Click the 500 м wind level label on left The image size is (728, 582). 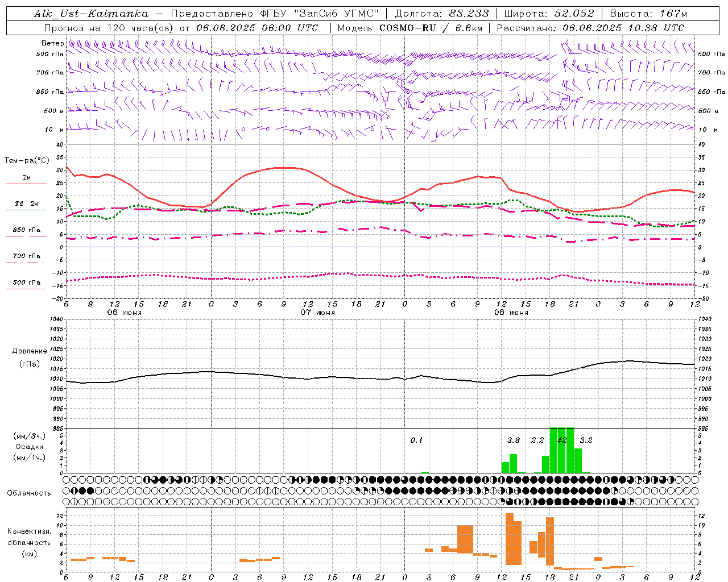tap(55, 111)
